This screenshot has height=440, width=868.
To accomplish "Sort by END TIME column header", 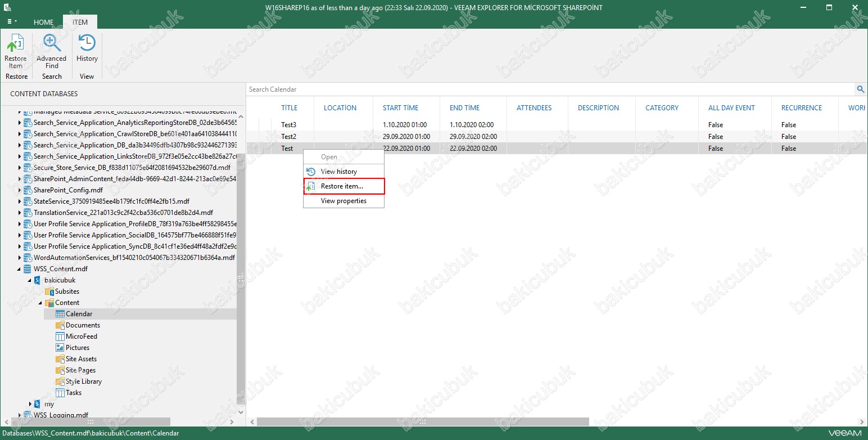I will point(464,108).
